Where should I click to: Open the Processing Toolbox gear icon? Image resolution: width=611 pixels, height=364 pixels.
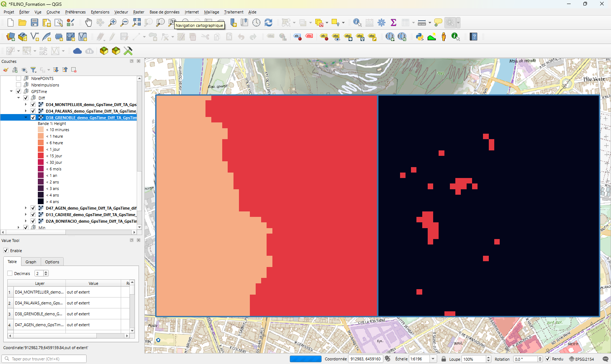coord(381,23)
